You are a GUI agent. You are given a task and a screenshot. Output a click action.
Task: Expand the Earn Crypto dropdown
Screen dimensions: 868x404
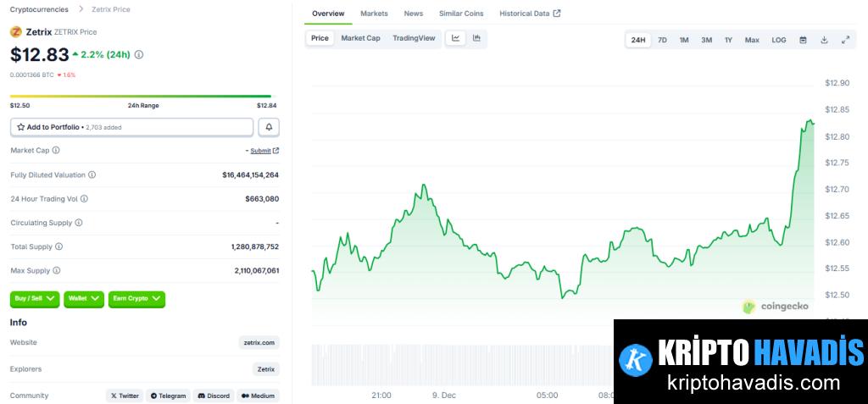(x=136, y=299)
